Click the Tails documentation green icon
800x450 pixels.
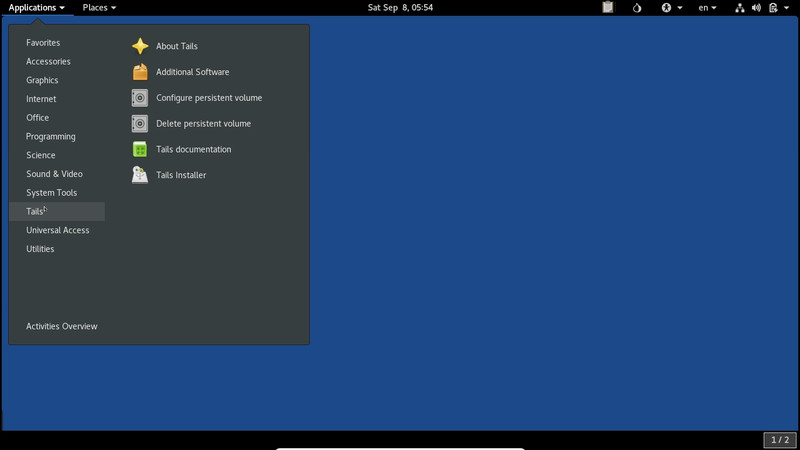tap(140, 149)
